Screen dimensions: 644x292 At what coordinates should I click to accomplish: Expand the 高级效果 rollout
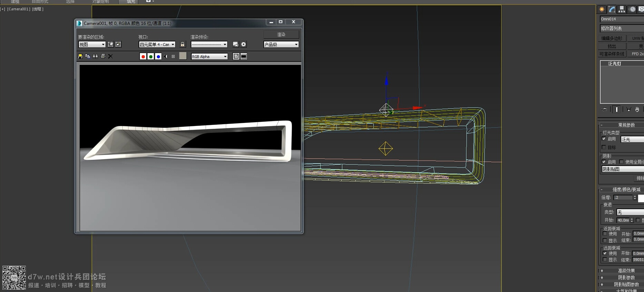[x=622, y=271]
